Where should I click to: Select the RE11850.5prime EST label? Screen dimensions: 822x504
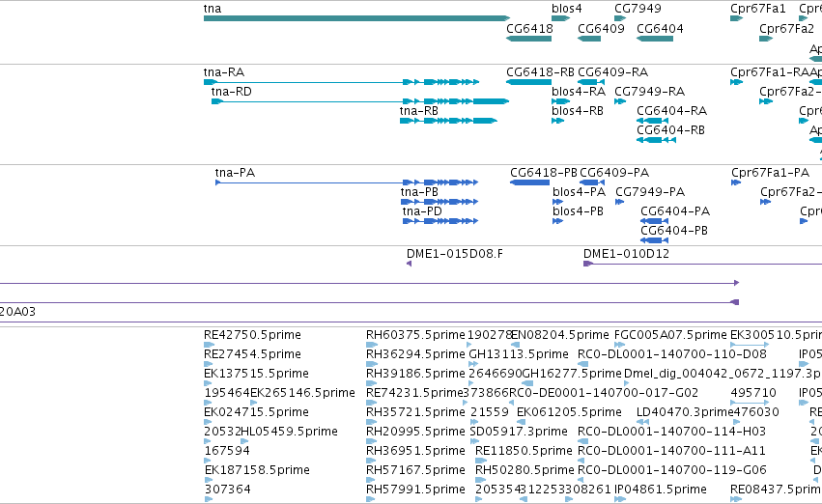coord(524,450)
